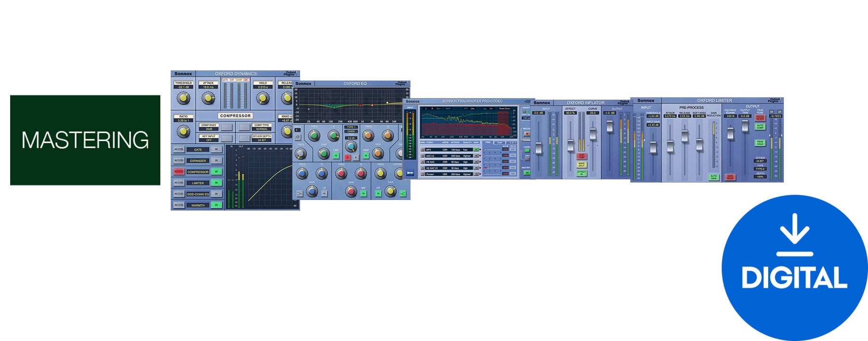Toggle the Gate IN button
This screenshot has height=341, width=868.
pyautogui.click(x=217, y=149)
